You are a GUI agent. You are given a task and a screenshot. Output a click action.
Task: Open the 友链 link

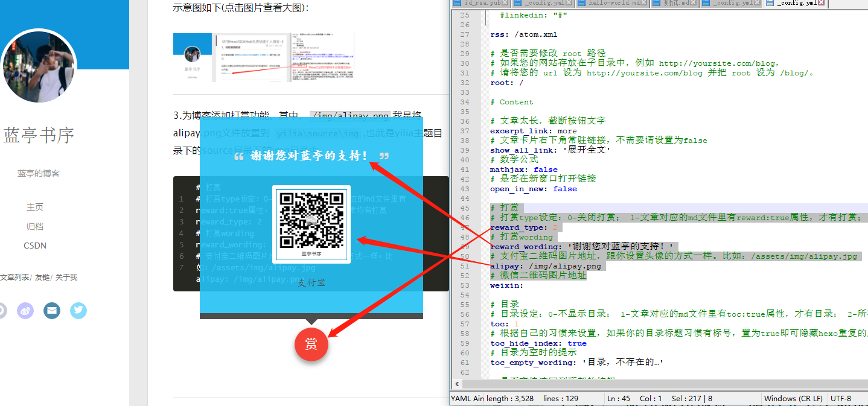(x=42, y=278)
